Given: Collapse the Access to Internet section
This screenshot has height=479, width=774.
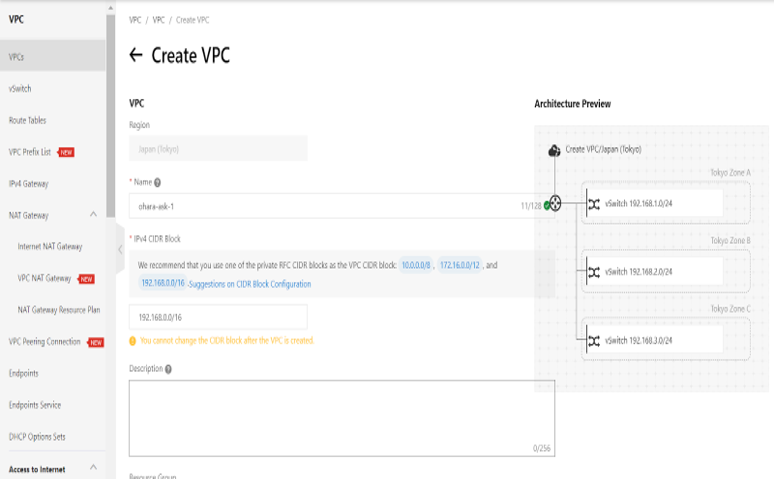Looking at the screenshot, I should [93, 467].
